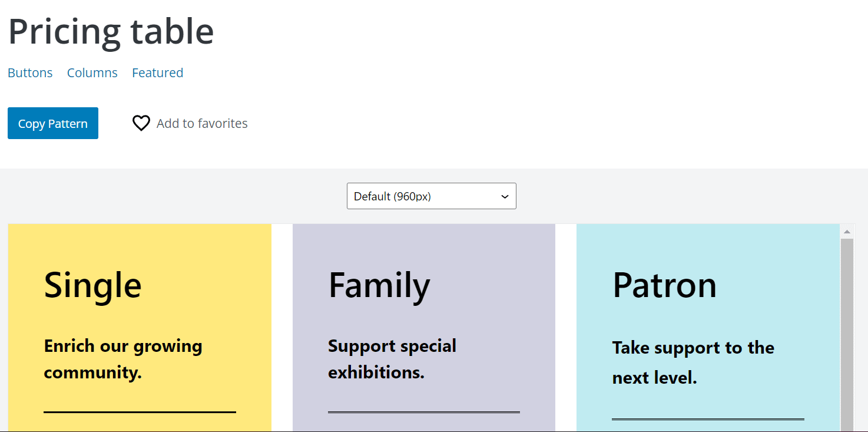Click the Pricing table heading
The width and height of the screenshot is (868, 432).
(x=111, y=32)
